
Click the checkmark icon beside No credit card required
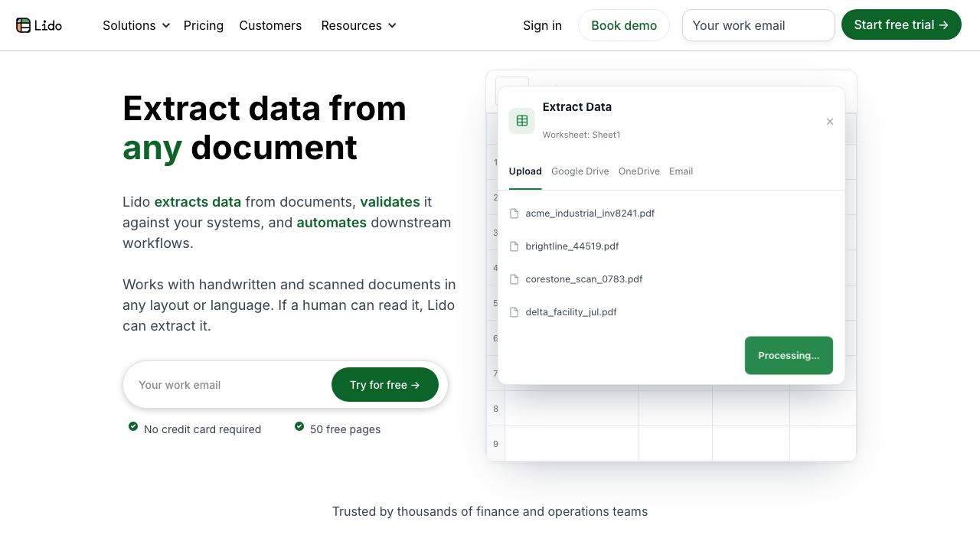[x=133, y=426]
